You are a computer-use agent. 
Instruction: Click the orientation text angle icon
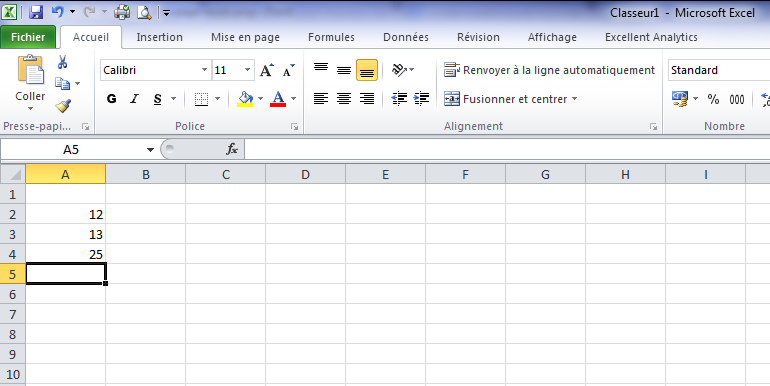[x=399, y=70]
